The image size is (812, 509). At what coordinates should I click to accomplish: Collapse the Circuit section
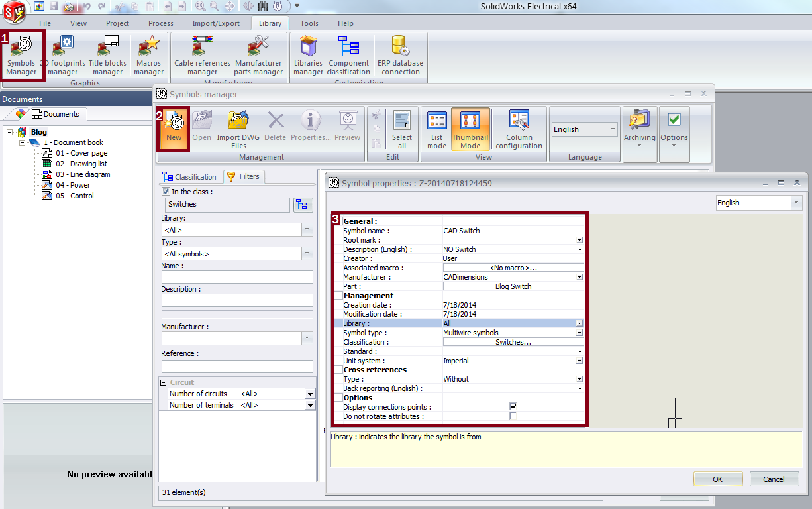point(163,382)
